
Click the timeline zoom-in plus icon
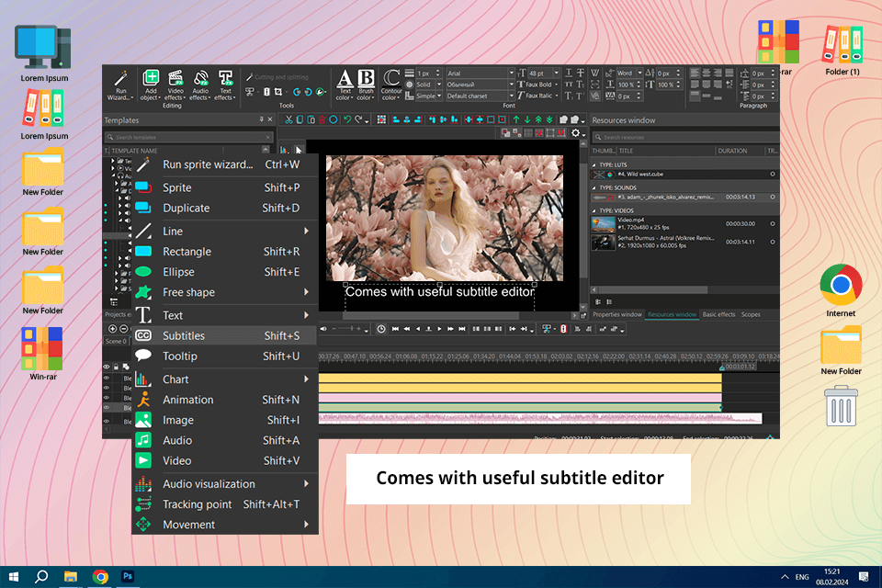click(x=112, y=329)
